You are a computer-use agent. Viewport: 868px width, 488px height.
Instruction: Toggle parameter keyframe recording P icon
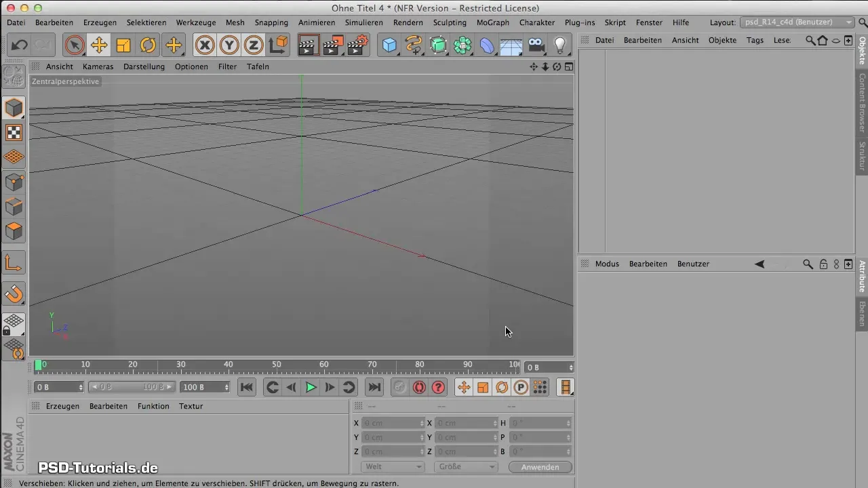tap(521, 387)
